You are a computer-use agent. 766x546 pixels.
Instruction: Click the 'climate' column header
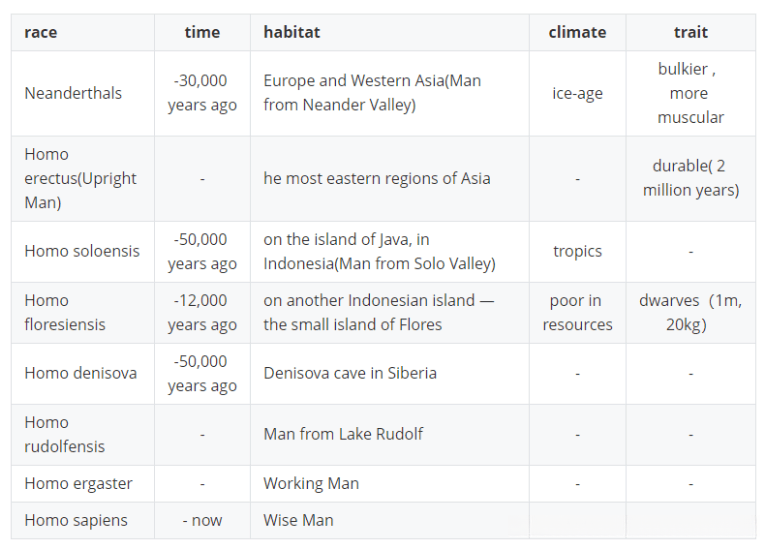(577, 32)
